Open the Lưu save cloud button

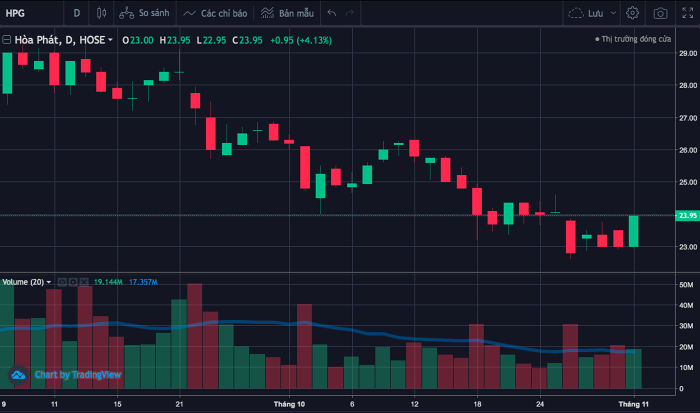pos(587,14)
